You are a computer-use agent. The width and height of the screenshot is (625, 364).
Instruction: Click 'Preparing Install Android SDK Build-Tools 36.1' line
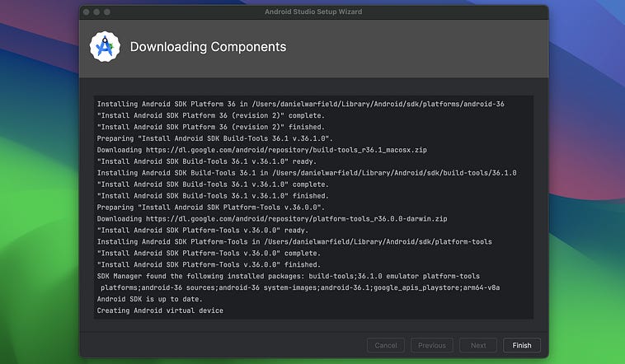[215, 138]
